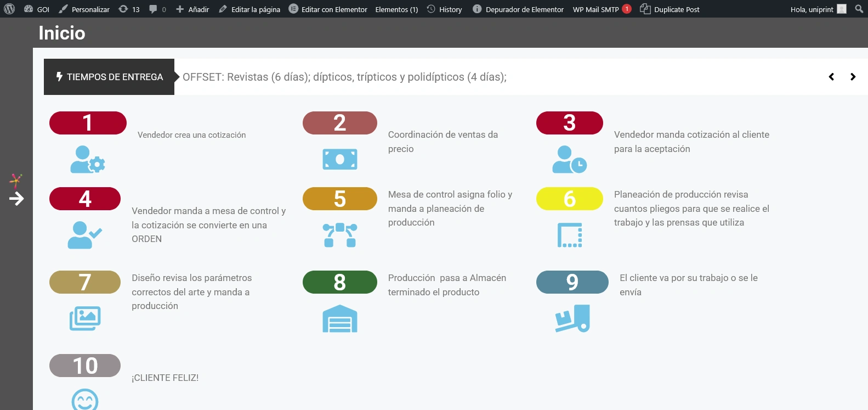This screenshot has width=868, height=410.
Task: Show next delivery time ticker item
Action: (853, 77)
